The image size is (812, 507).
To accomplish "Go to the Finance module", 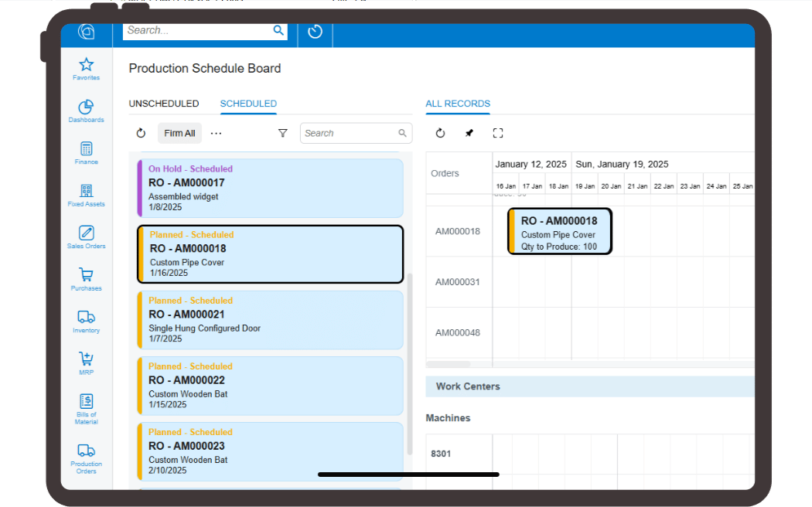I will coord(86,152).
